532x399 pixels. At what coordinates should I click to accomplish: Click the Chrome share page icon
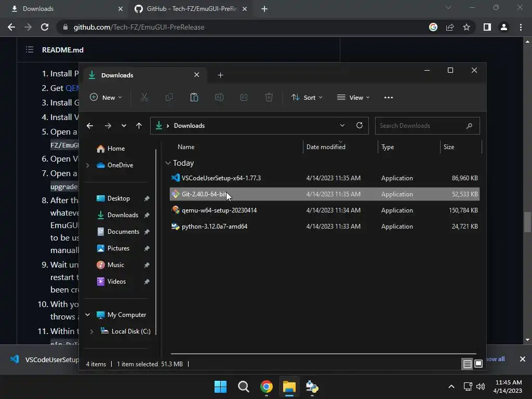[x=450, y=27]
